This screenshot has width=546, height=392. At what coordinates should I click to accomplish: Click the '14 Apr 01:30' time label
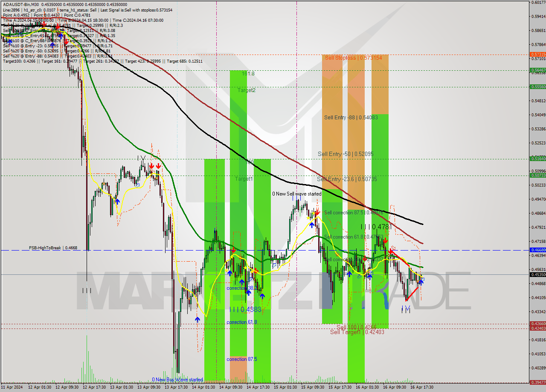pos(203,387)
